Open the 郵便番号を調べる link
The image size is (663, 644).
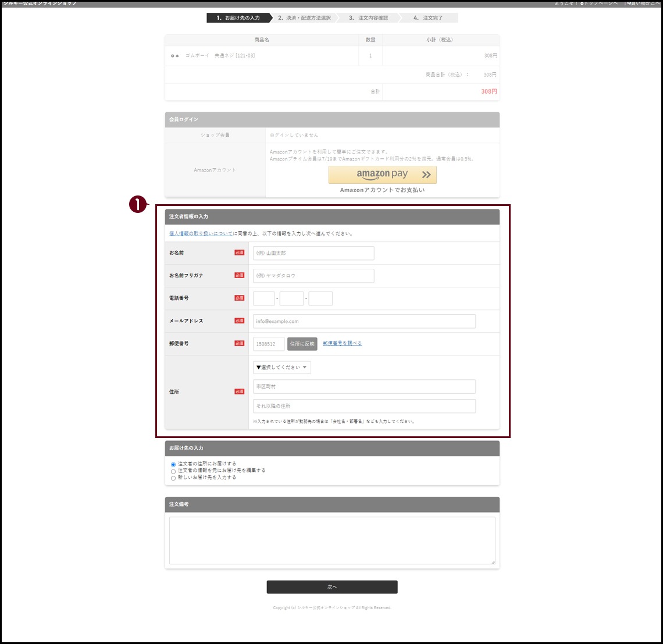pyautogui.click(x=342, y=343)
